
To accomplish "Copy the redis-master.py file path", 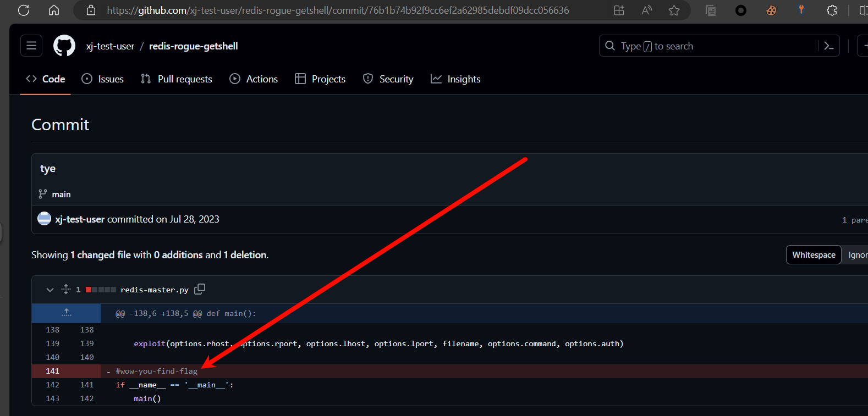I will click(200, 289).
